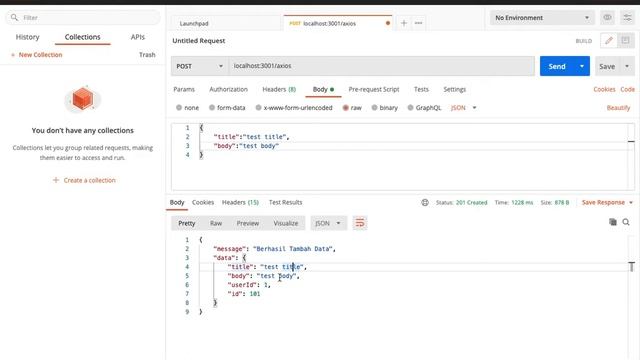This screenshot has height=360, width=640.
Task: Search the response with magnifier icon
Action: click(626, 222)
